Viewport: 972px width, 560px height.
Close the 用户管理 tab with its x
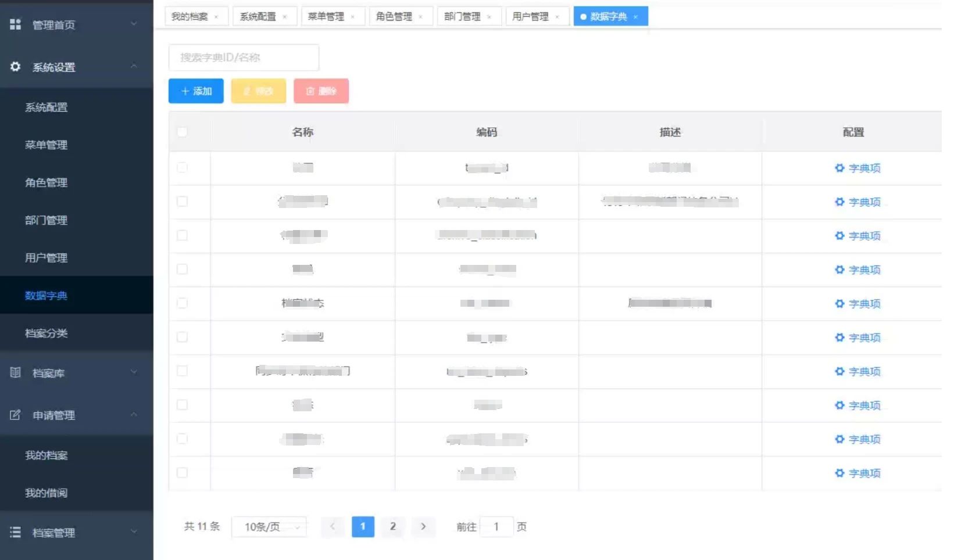point(557,17)
